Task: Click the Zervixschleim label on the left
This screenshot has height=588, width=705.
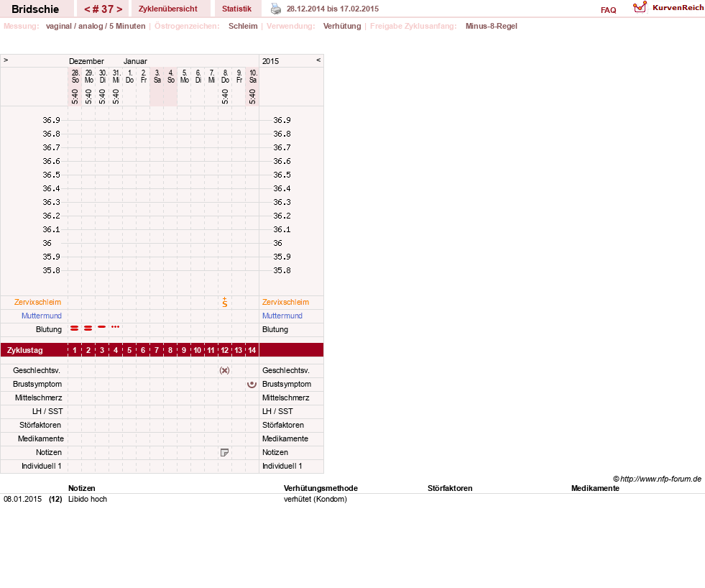Action: pyautogui.click(x=37, y=303)
